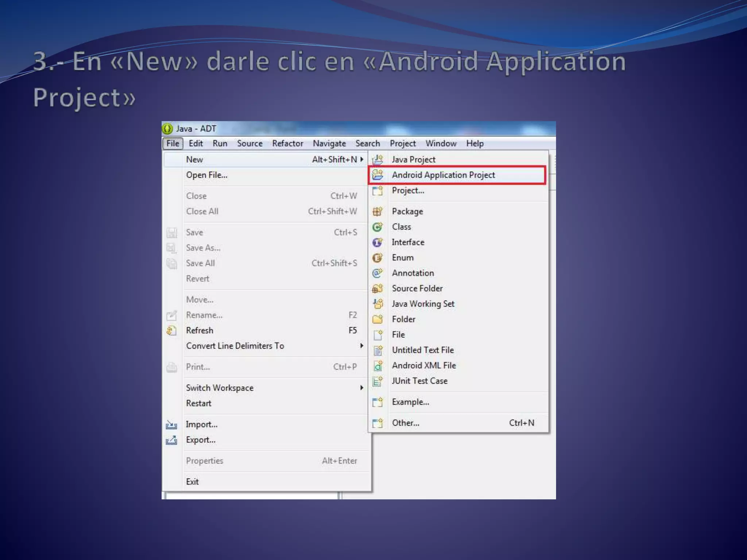Click the Package icon in New submenu
The width and height of the screenshot is (747, 560).
point(378,211)
